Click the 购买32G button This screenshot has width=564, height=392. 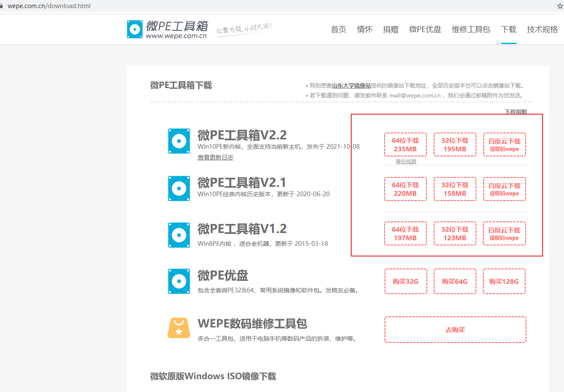[x=405, y=281]
